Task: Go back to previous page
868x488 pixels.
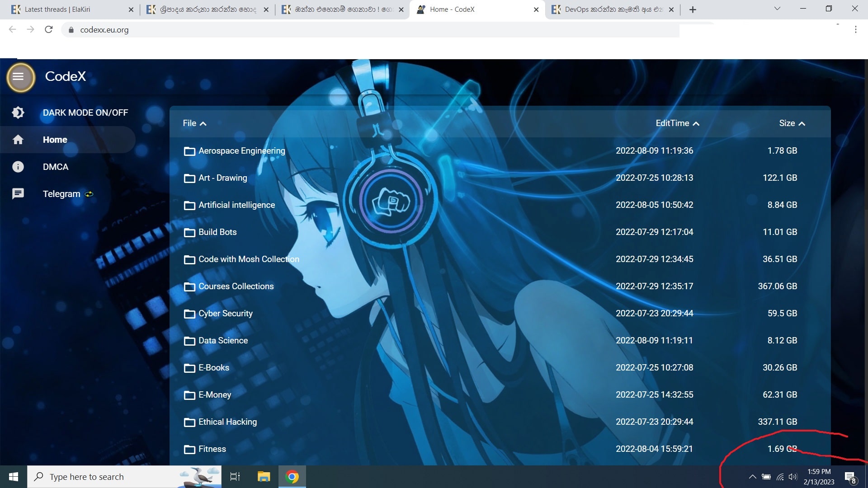Action: (x=12, y=29)
